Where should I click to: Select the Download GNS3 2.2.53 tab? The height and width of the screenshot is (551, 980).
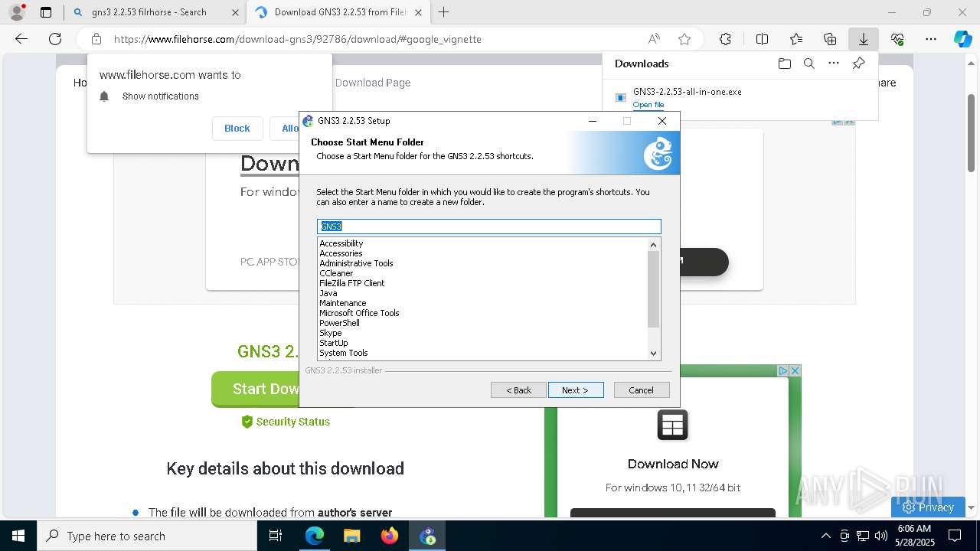340,12
